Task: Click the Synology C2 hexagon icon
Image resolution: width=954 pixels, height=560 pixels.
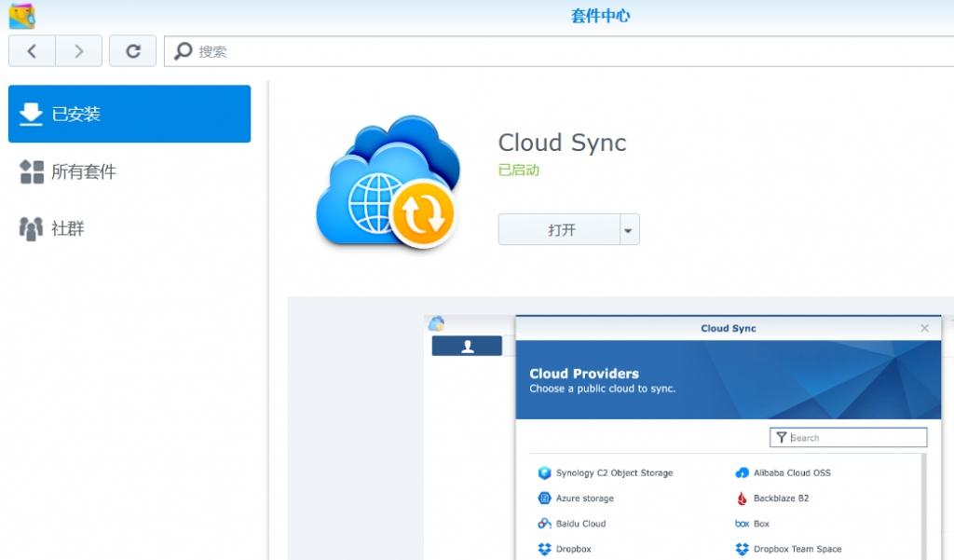Action: [x=544, y=473]
